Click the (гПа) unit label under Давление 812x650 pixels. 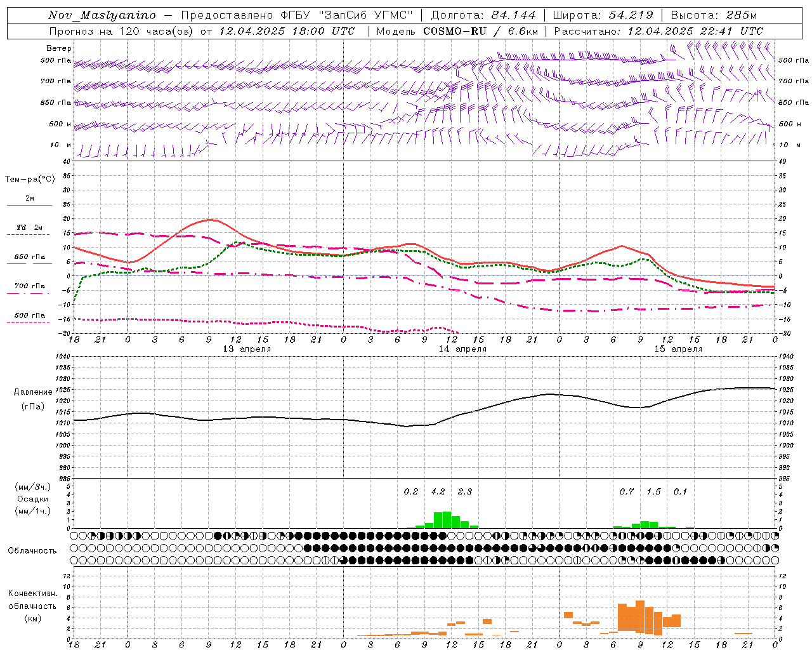(33, 407)
